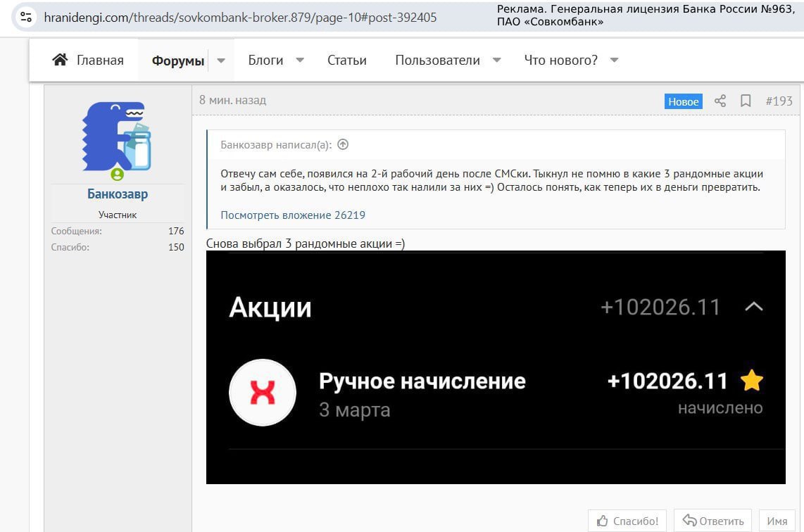
Task: Click the share icon on post #193
Action: point(720,101)
